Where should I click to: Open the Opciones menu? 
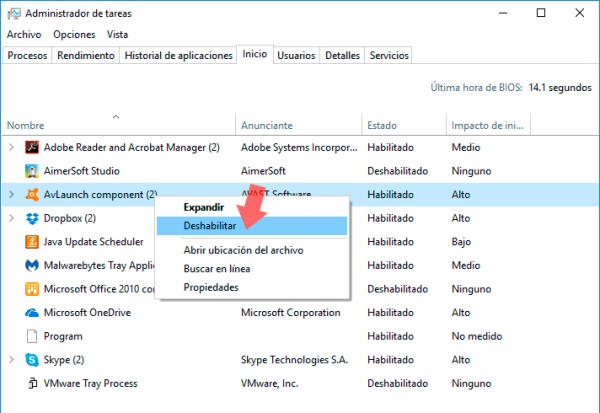tap(74, 34)
